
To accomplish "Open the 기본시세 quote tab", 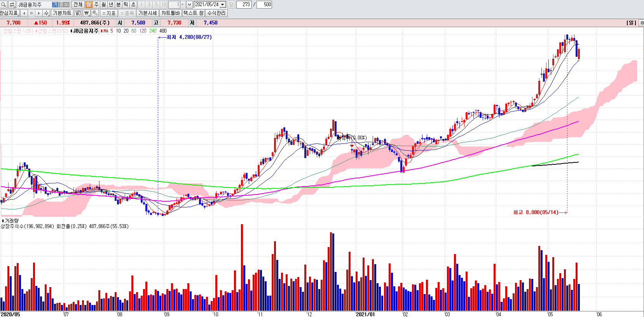I will tap(148, 13).
